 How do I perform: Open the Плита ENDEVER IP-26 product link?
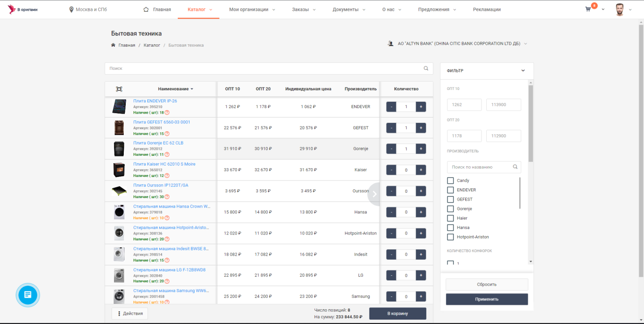point(155,101)
